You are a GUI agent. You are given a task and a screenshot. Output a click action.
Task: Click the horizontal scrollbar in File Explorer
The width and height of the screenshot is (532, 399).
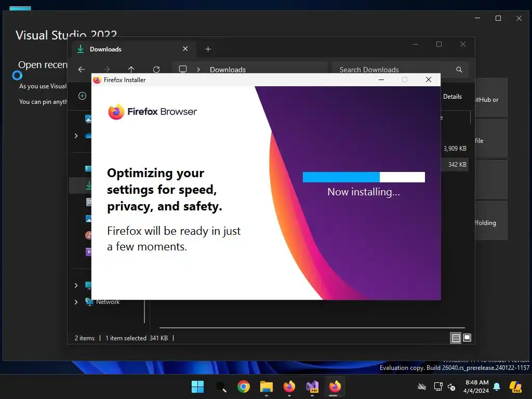click(312, 328)
